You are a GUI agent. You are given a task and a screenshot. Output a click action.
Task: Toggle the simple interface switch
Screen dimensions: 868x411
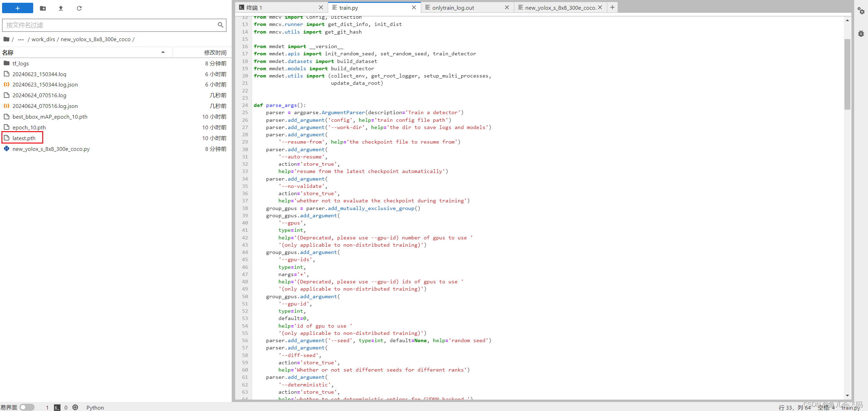point(27,407)
